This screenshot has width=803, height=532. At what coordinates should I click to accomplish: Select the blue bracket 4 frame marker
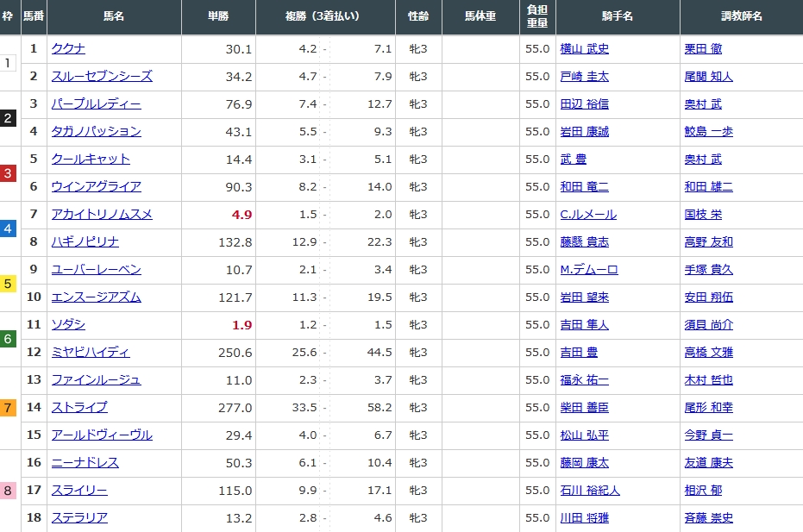(8, 228)
